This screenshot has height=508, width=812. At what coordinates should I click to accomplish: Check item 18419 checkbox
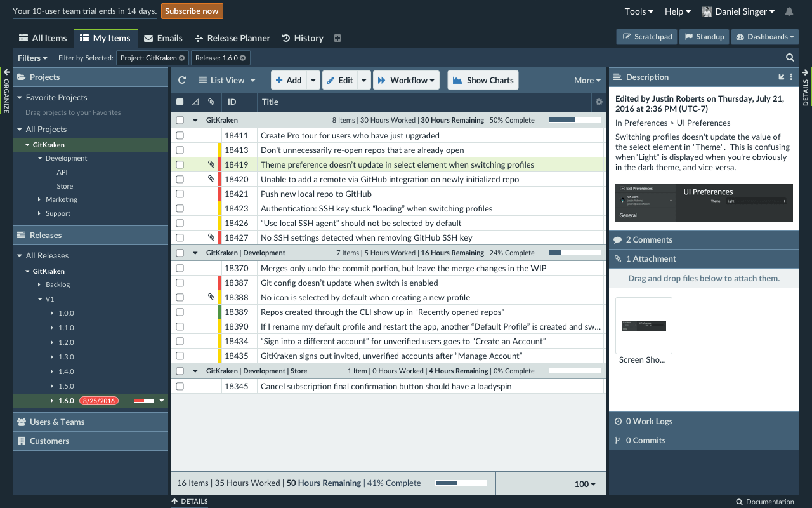click(180, 164)
